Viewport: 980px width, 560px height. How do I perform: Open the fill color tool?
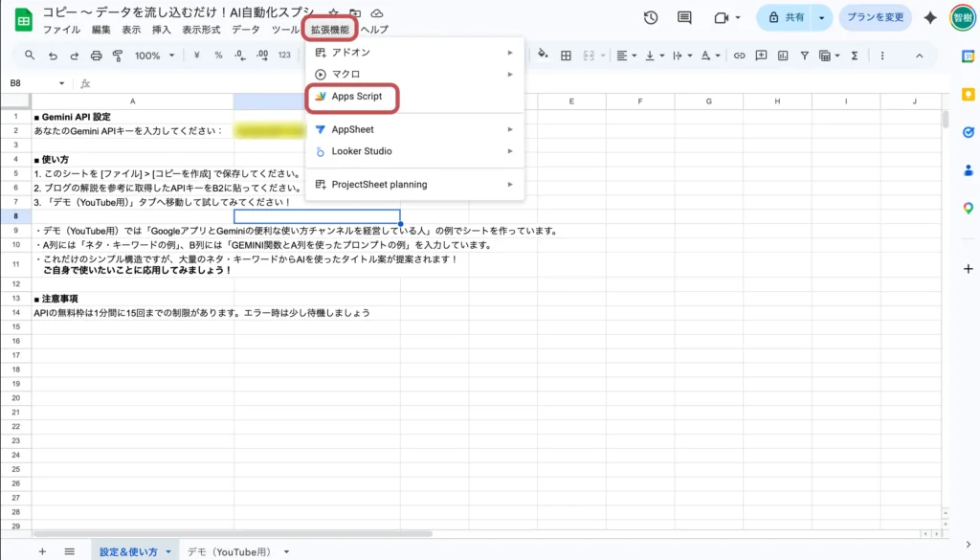click(x=543, y=55)
